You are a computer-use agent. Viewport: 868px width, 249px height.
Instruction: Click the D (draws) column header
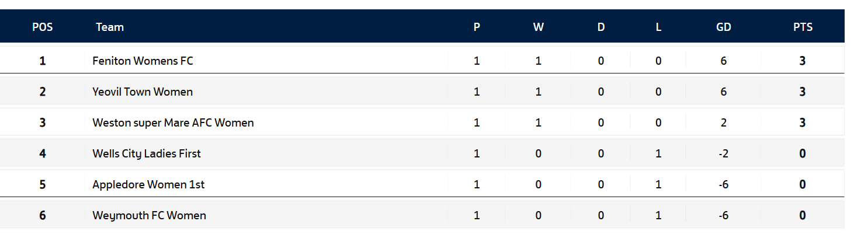[x=601, y=27]
